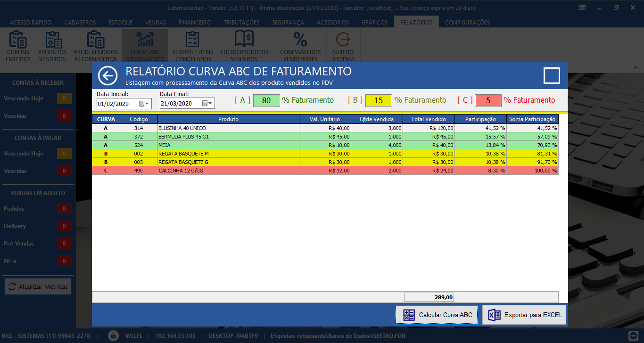This screenshot has height=343, width=644.
Task: Open the Acessórios tab
Action: pos(333,22)
